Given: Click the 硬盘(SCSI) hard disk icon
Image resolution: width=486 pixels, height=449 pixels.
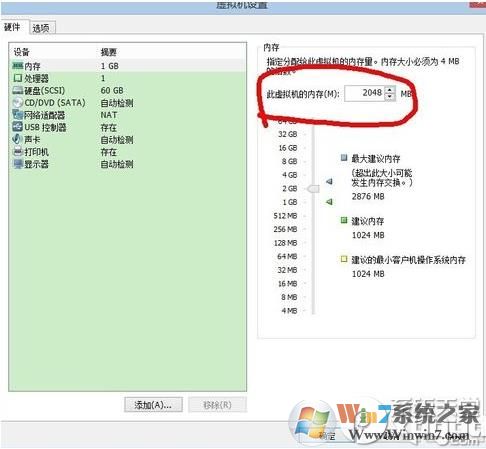Looking at the screenshot, I should coord(18,90).
